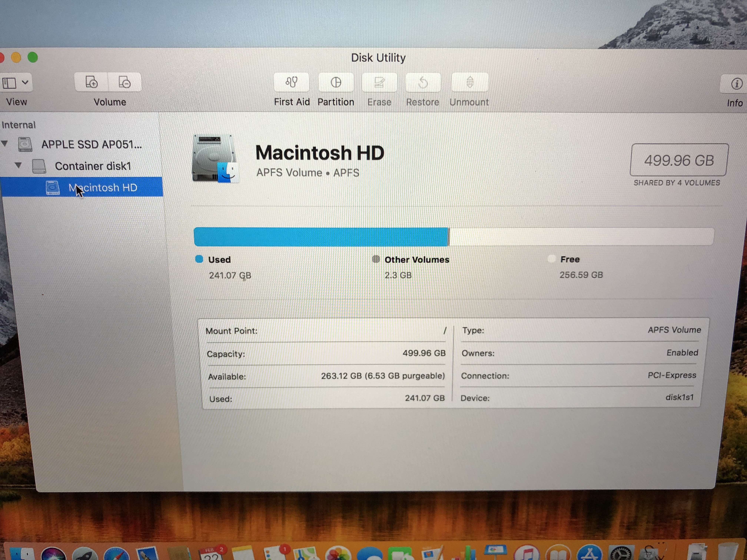Viewport: 747px width, 560px height.
Task: Collapse the APPLE SSD disclosure triangle
Action: click(x=5, y=144)
